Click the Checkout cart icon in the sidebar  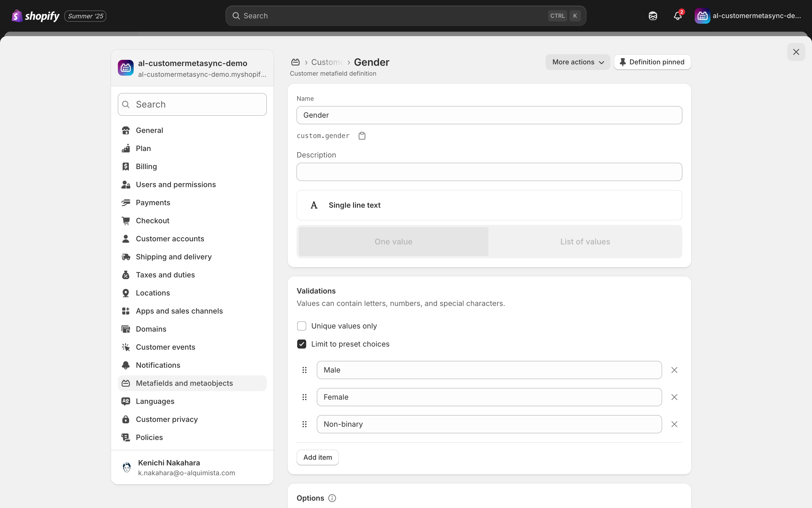(x=126, y=221)
